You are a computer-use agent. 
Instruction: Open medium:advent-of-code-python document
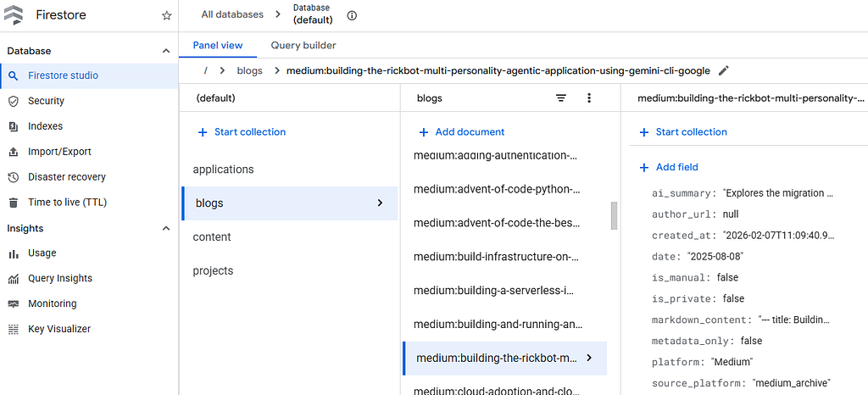pyautogui.click(x=505, y=190)
